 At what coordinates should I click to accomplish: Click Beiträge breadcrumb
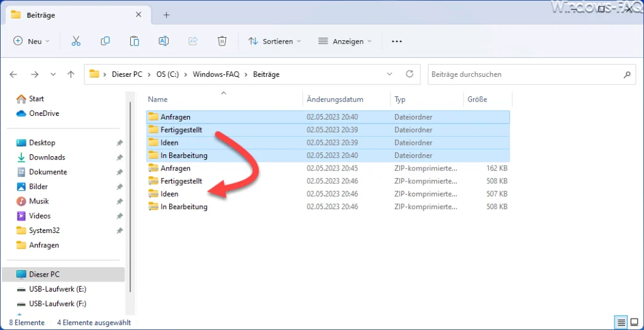pos(266,74)
